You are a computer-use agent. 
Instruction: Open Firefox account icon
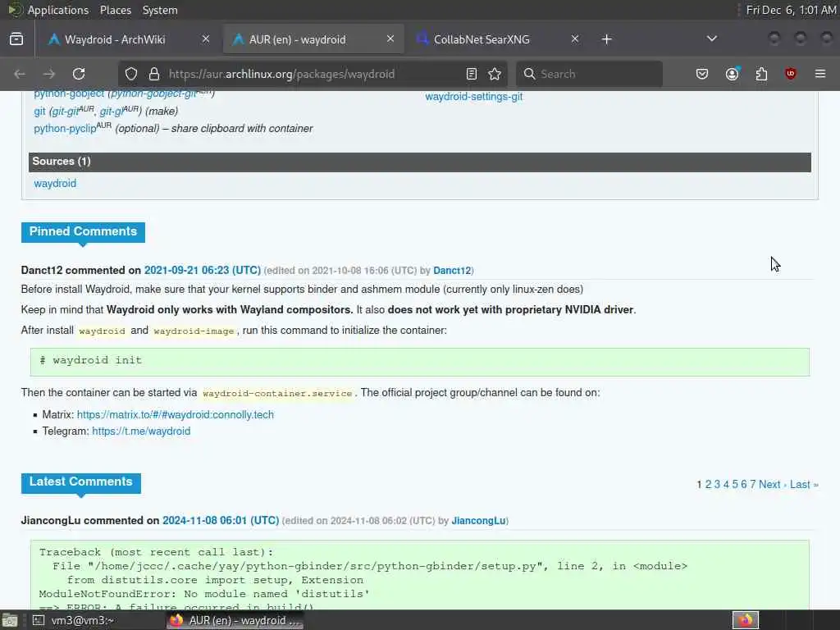tap(732, 74)
